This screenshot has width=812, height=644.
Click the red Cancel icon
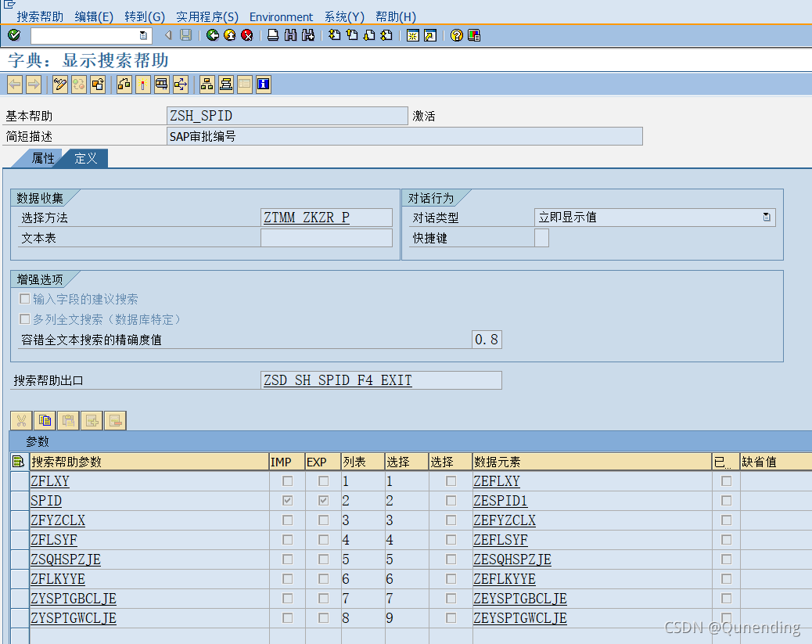coord(247,35)
